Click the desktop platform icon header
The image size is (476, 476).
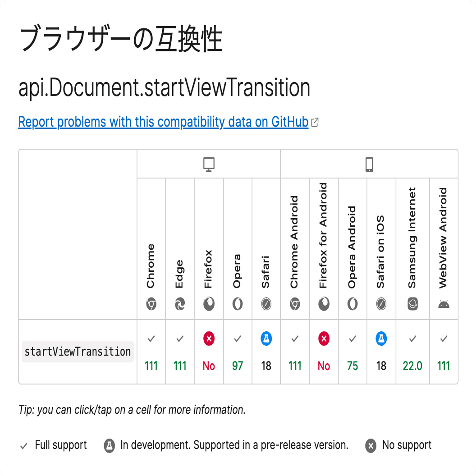pyautogui.click(x=209, y=165)
